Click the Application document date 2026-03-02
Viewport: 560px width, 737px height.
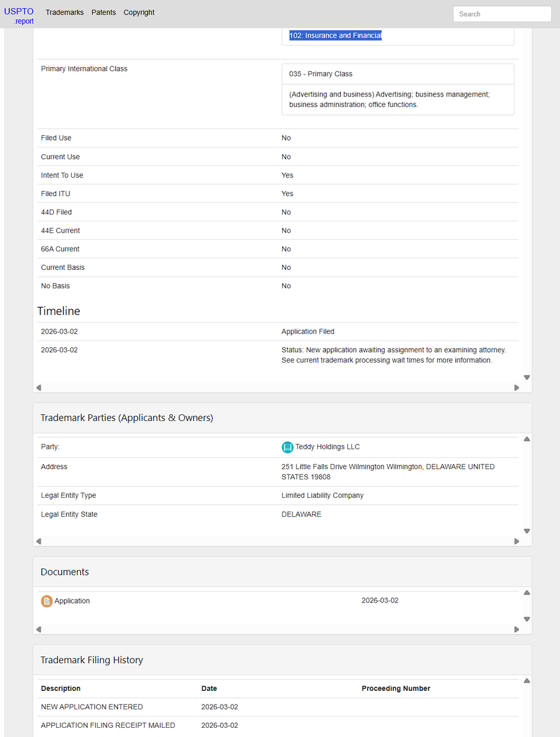tap(380, 600)
